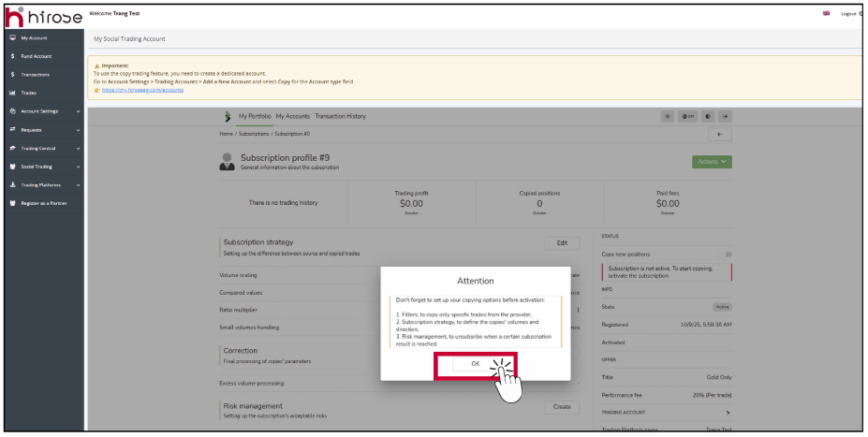Open the Trades sidebar item
This screenshot has height=437, width=868.
tap(29, 93)
